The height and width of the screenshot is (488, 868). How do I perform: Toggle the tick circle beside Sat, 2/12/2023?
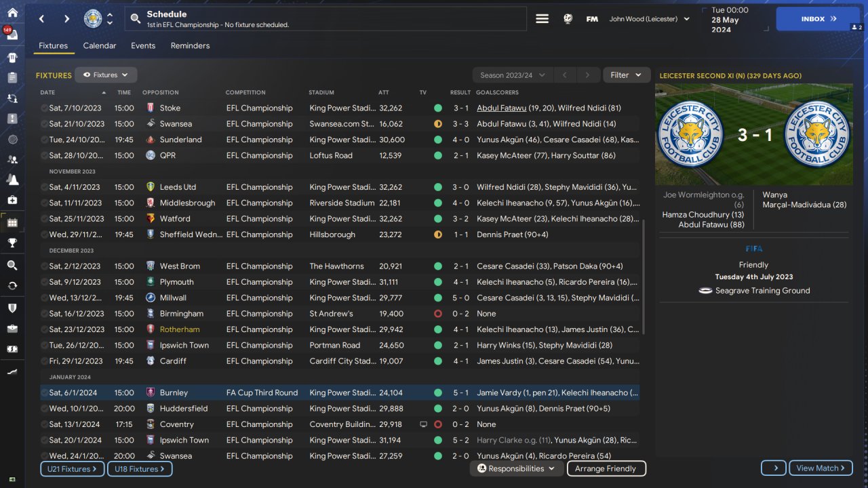(44, 266)
